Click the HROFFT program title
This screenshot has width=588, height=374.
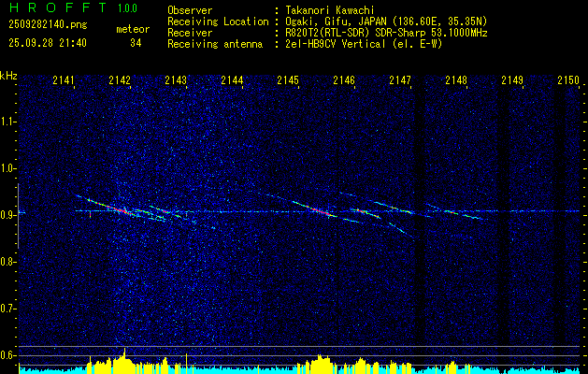pyautogui.click(x=58, y=7)
